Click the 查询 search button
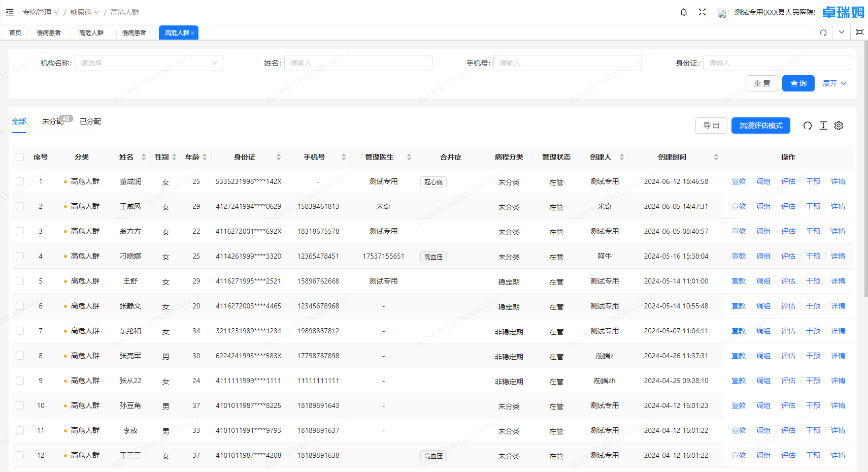Screen dimensions: 868x472 coord(798,83)
